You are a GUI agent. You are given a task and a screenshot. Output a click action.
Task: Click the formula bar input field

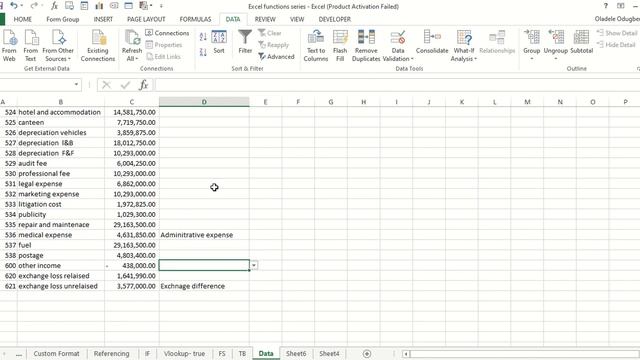pyautogui.click(x=397, y=85)
